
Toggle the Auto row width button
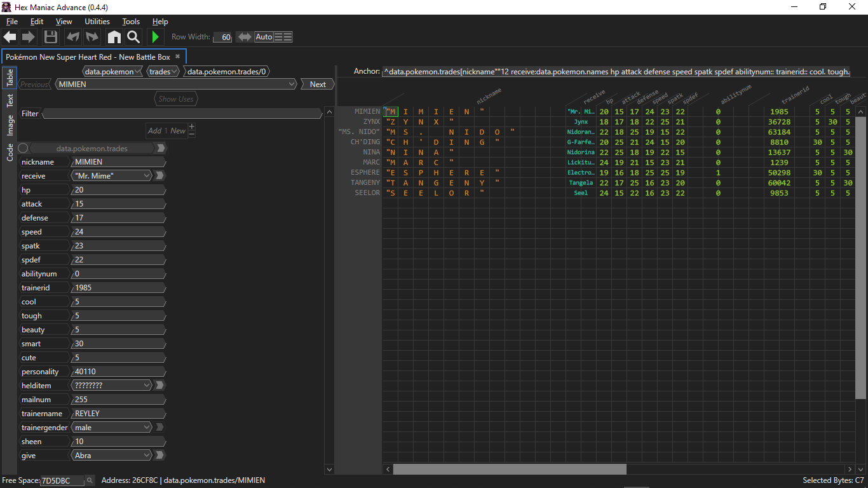point(264,37)
